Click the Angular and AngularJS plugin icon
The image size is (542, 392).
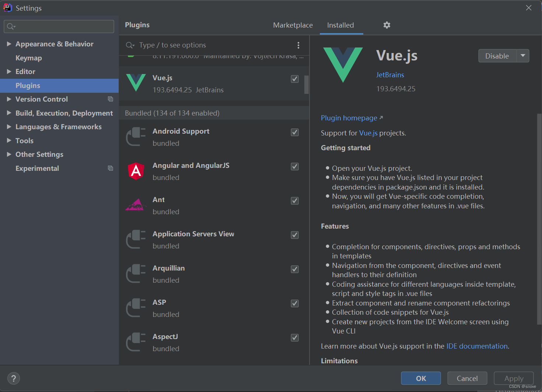136,171
